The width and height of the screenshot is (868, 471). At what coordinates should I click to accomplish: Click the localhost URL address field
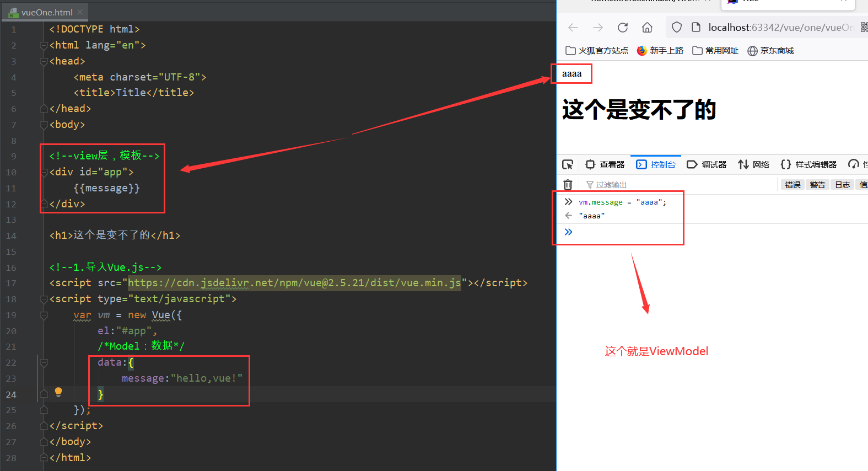pyautogui.click(x=781, y=28)
